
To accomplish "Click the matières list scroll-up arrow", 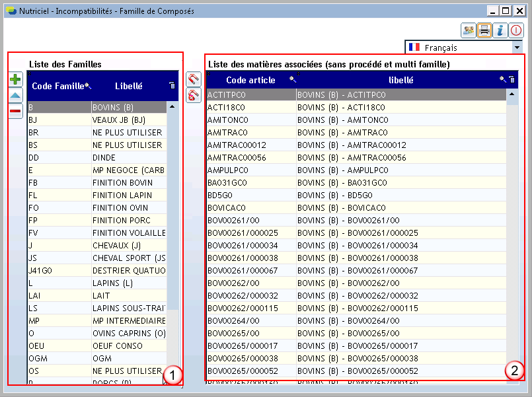I will coord(512,94).
